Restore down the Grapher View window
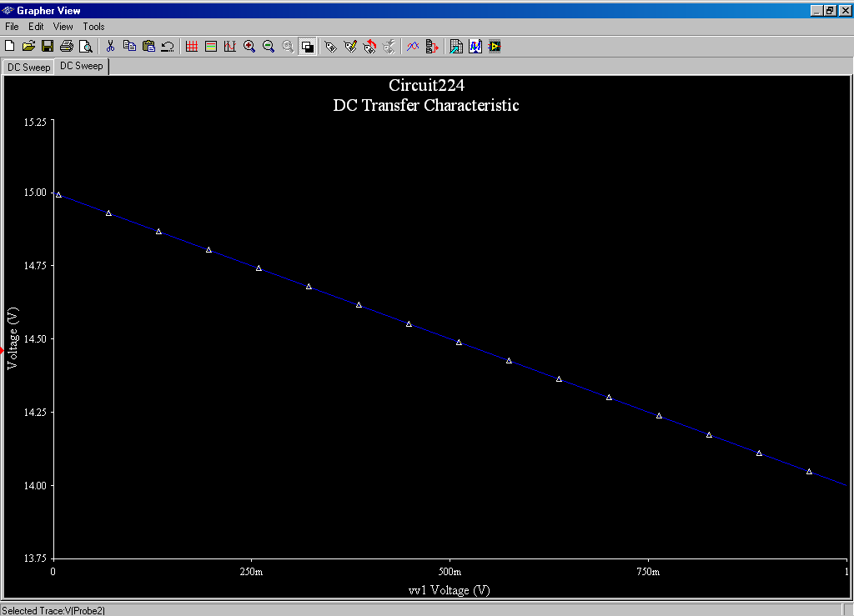 click(830, 10)
